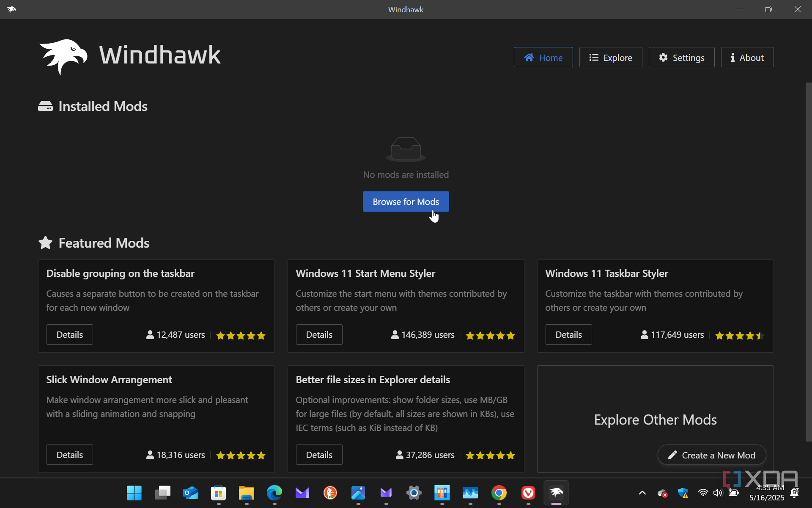Show hidden system tray icons

point(642,493)
